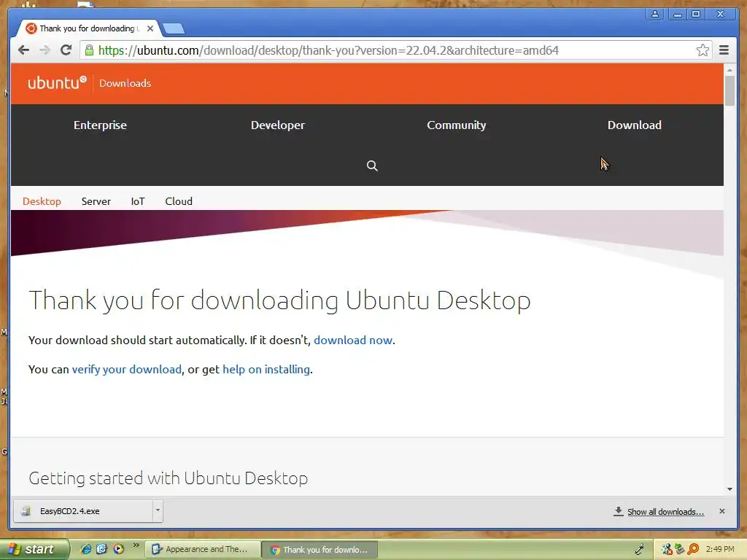Launch Windows Media Player from Quick Launch
The image size is (747, 560).
click(119, 549)
